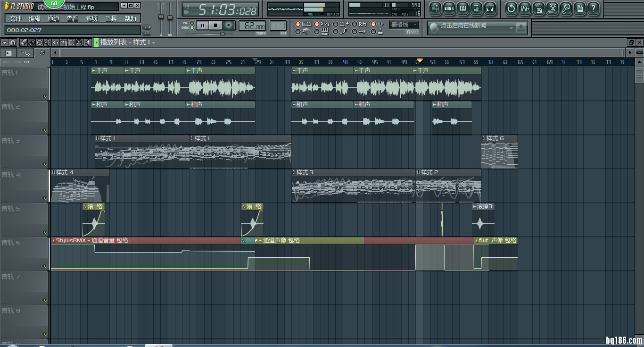Select the mute tool
The image size is (644, 347).
tap(48, 42)
